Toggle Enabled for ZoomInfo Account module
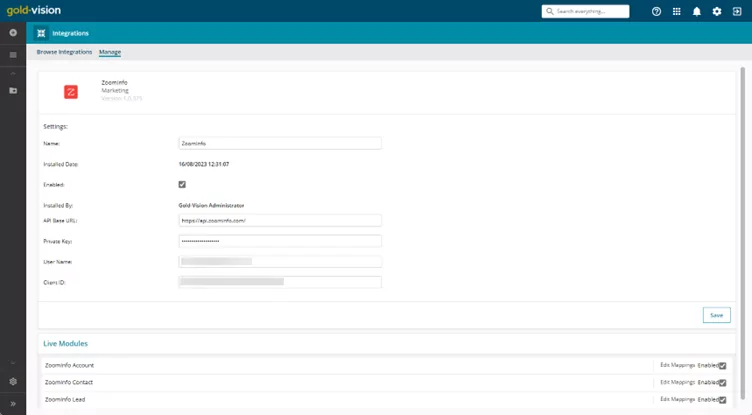The height and width of the screenshot is (415, 752). (x=722, y=366)
